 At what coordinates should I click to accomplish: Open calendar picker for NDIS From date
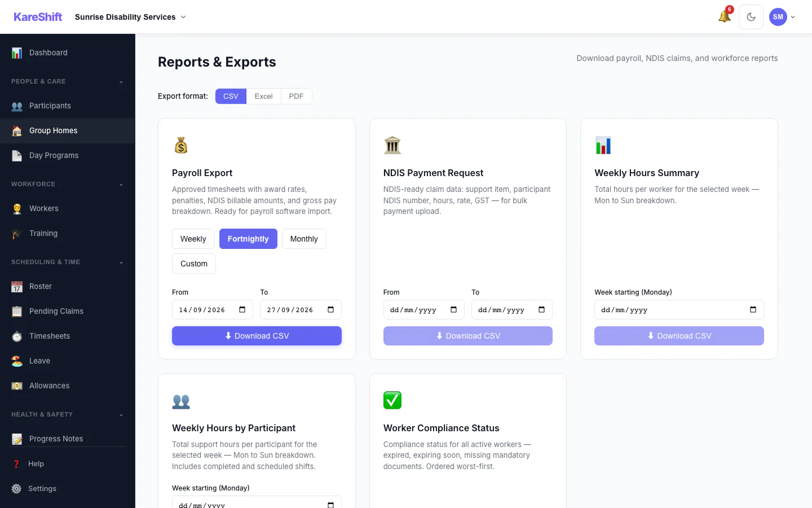point(454,309)
